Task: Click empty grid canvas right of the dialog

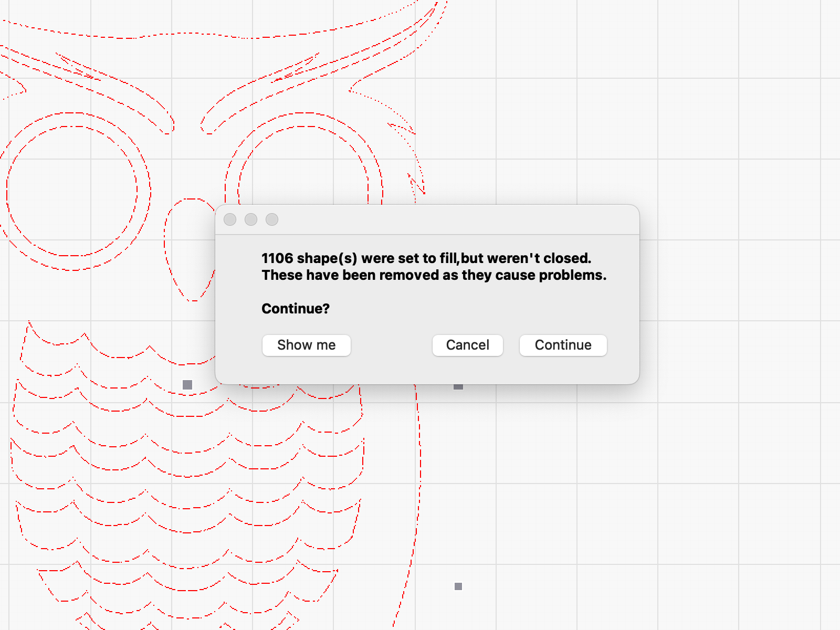Action: (x=735, y=289)
